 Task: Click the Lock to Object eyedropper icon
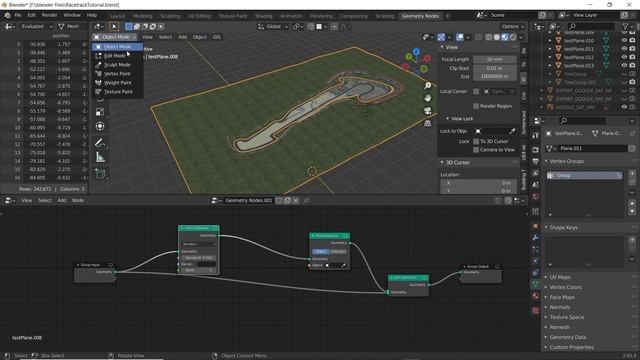tap(512, 131)
